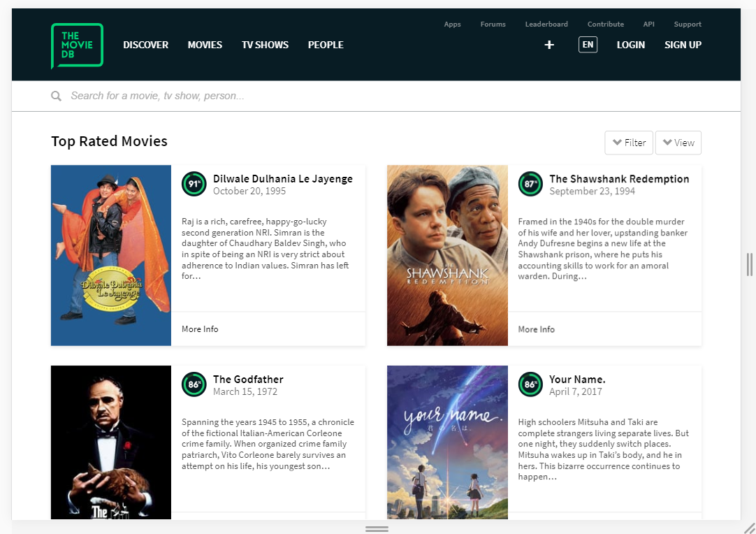Click More Info for The Shawshank Redemption

coord(536,329)
